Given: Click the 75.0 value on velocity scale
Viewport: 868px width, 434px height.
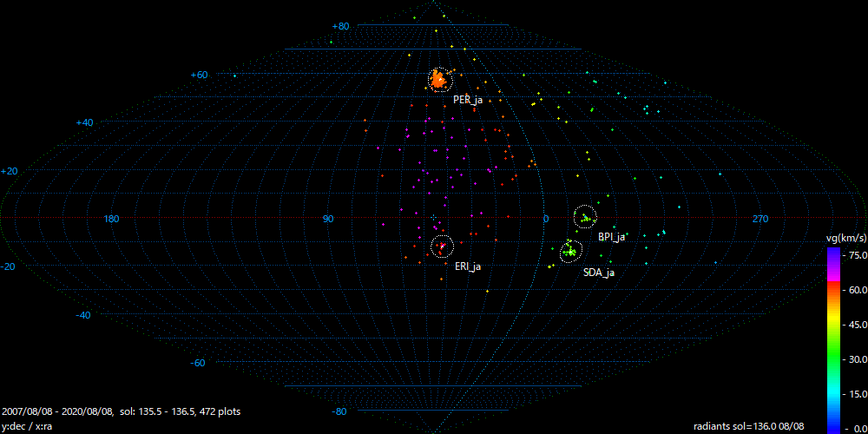Looking at the screenshot, I should coord(856,254).
